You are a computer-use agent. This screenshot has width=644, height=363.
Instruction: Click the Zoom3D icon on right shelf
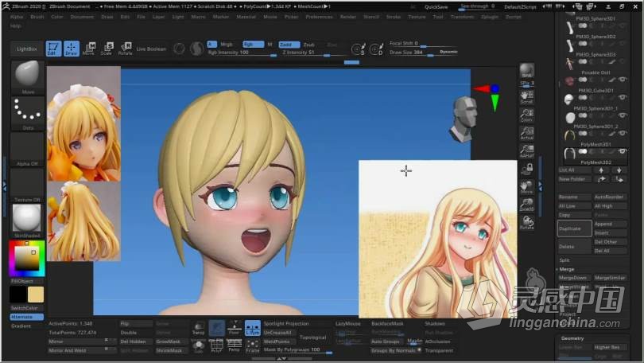[527, 205]
